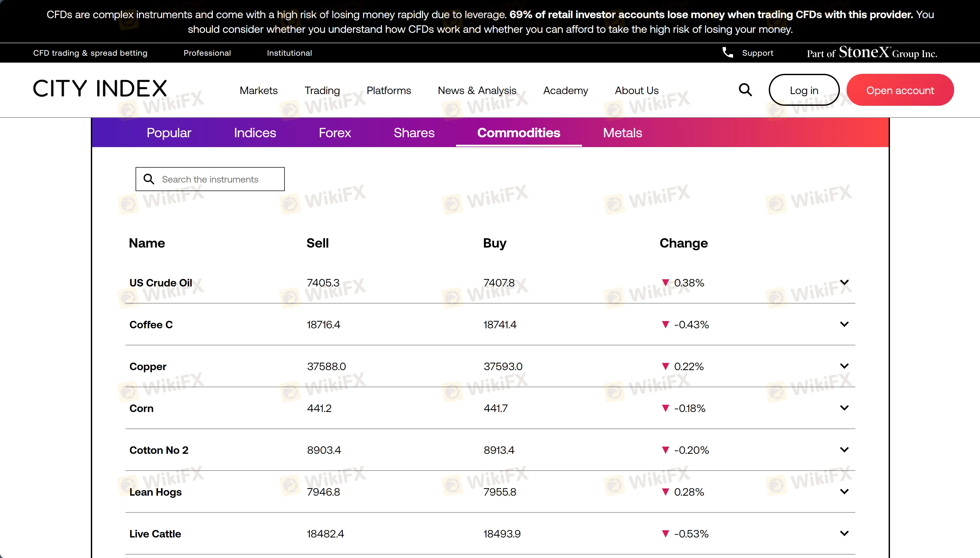Switch to the Metals tab
The width and height of the screenshot is (980, 558).
coord(622,133)
